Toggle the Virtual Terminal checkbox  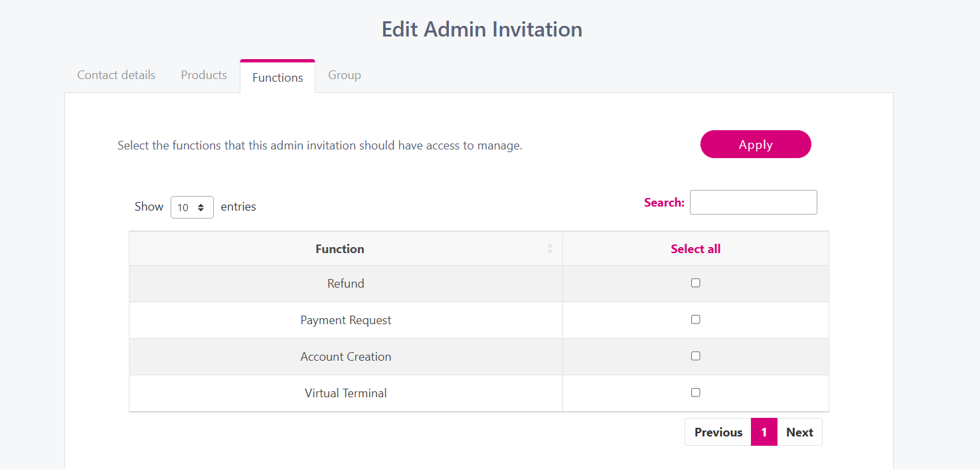click(695, 393)
